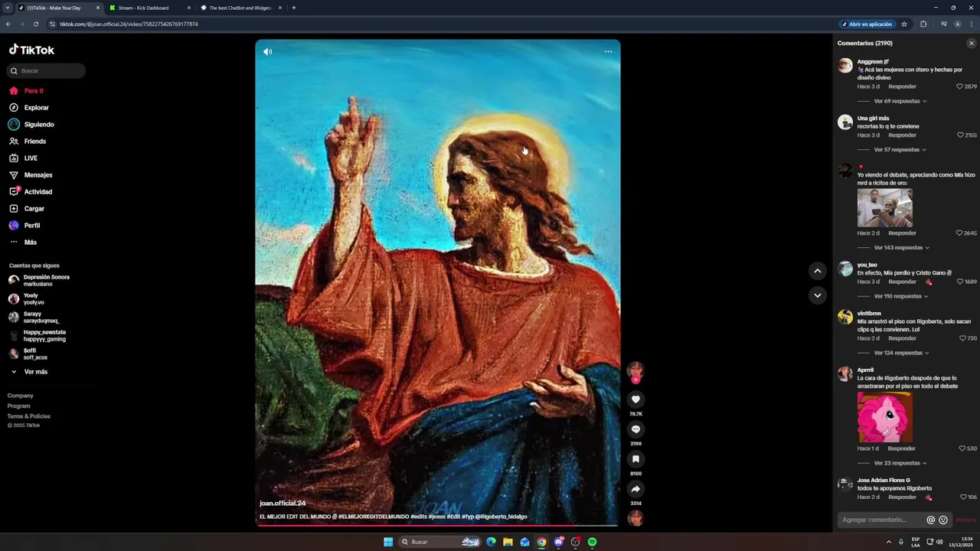The height and width of the screenshot is (551, 980).
Task: Insert mention with @ icon
Action: [x=931, y=520]
